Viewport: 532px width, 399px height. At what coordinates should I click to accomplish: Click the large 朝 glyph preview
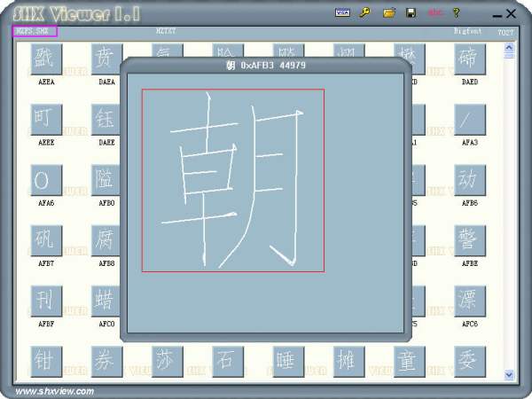pos(233,181)
